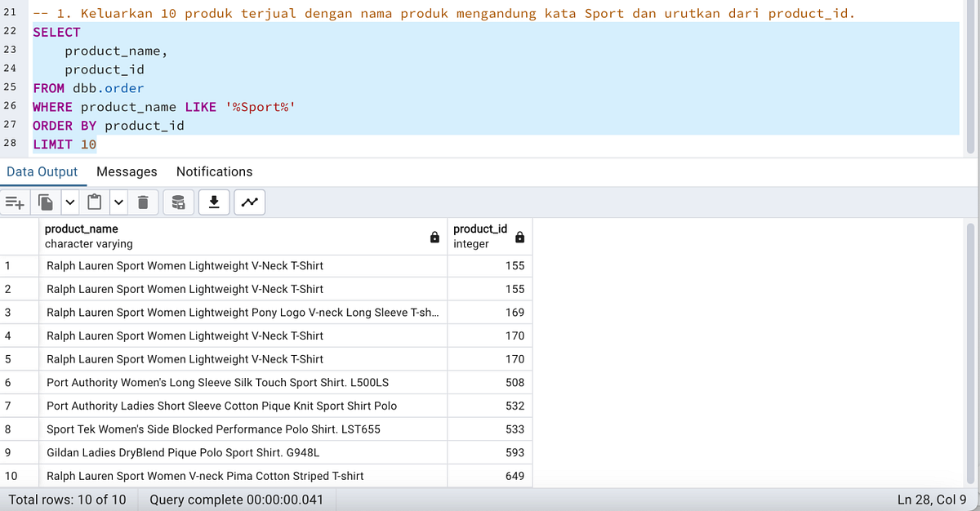Download query results using the download icon
This screenshot has height=511, width=980.
[x=213, y=202]
